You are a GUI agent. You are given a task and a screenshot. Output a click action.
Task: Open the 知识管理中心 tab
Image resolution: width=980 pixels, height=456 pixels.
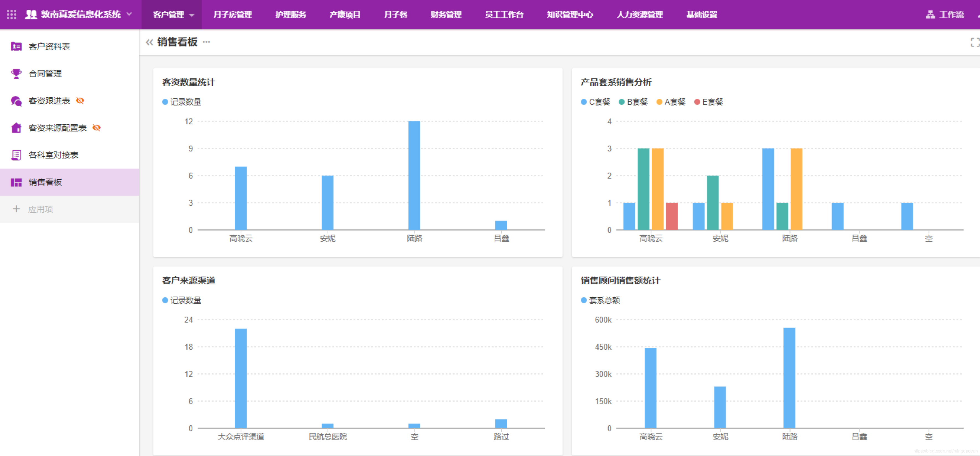tap(570, 14)
